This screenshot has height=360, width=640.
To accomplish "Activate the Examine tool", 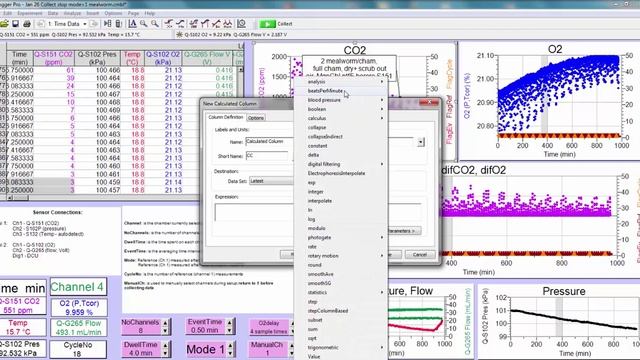I will tap(169, 24).
